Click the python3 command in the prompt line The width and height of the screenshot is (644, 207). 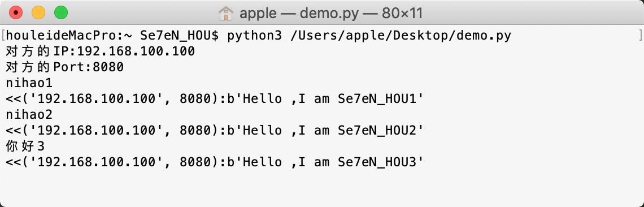pyautogui.click(x=255, y=36)
